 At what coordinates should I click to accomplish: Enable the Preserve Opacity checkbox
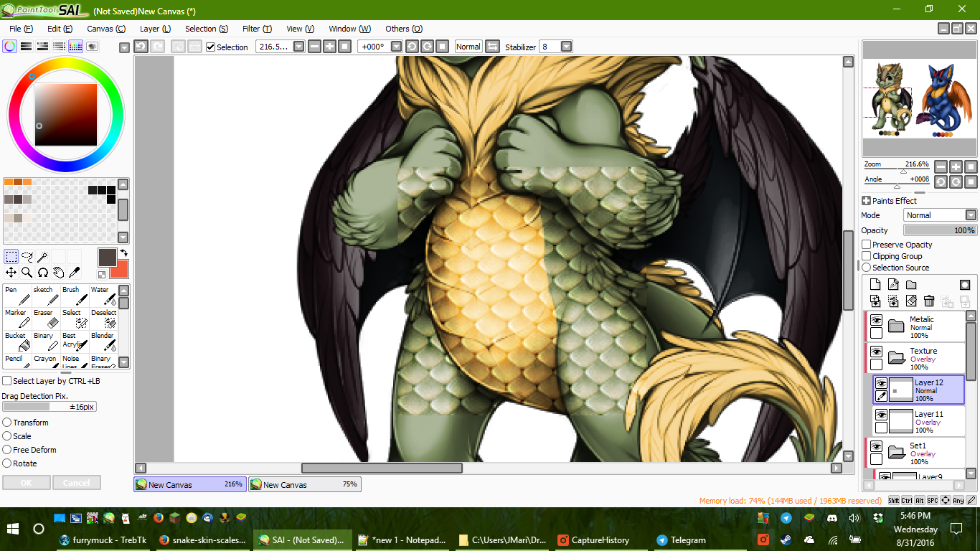click(867, 245)
